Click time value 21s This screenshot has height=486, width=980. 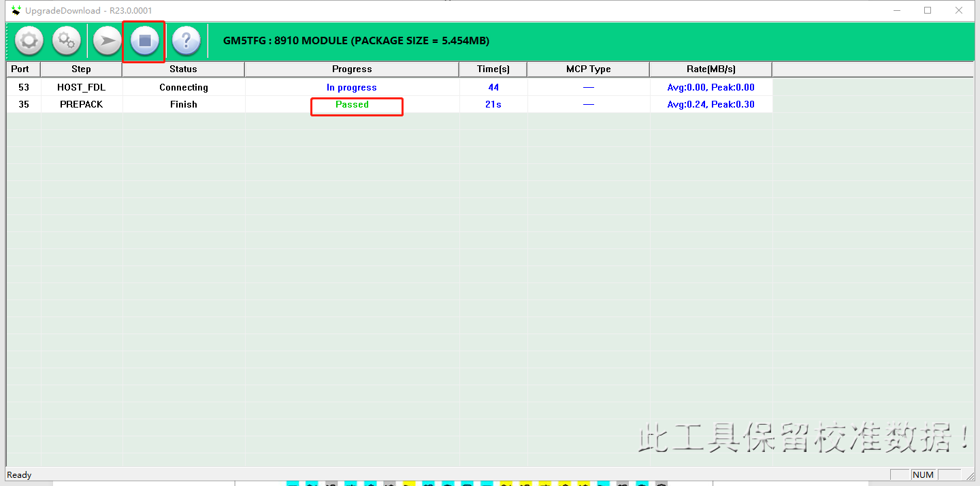pos(493,104)
